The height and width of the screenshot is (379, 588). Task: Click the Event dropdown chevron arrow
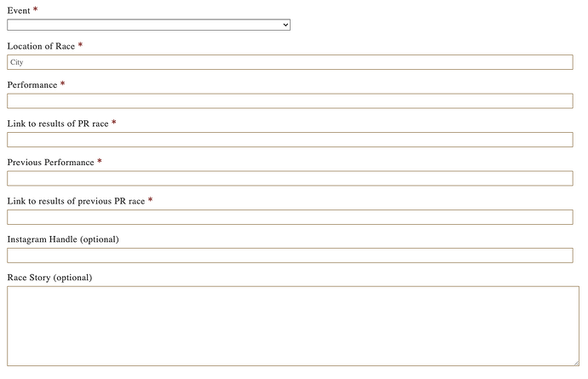[285, 25]
